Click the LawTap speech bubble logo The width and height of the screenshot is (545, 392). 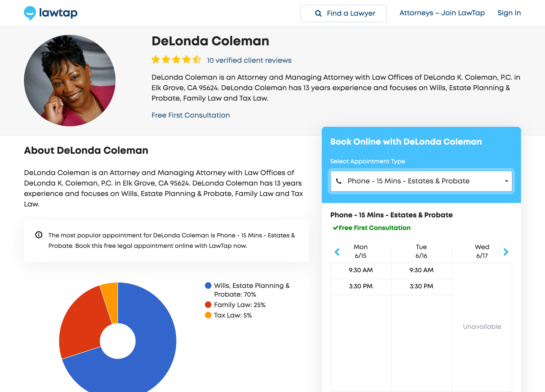[30, 13]
